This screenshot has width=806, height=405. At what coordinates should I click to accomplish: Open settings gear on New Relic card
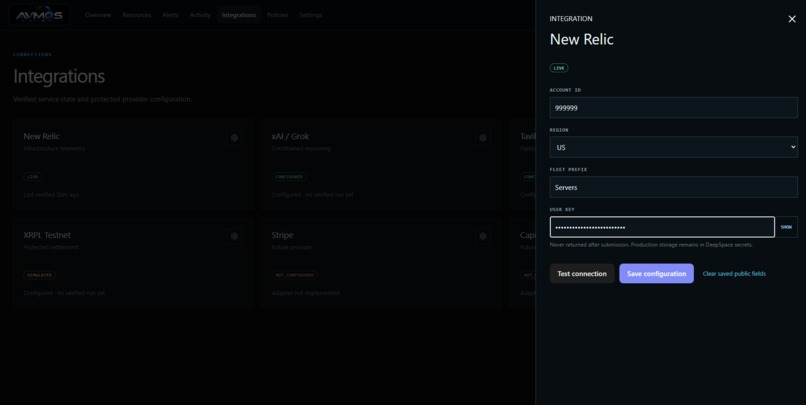234,137
